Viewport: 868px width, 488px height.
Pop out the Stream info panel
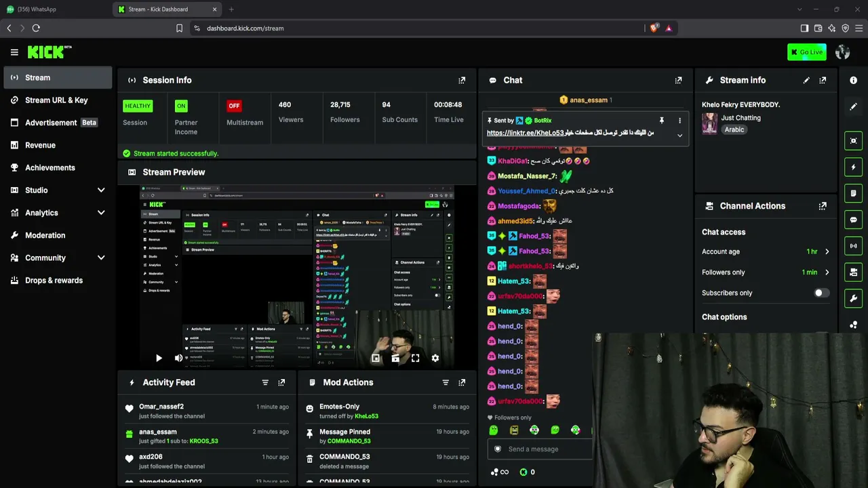click(x=823, y=80)
